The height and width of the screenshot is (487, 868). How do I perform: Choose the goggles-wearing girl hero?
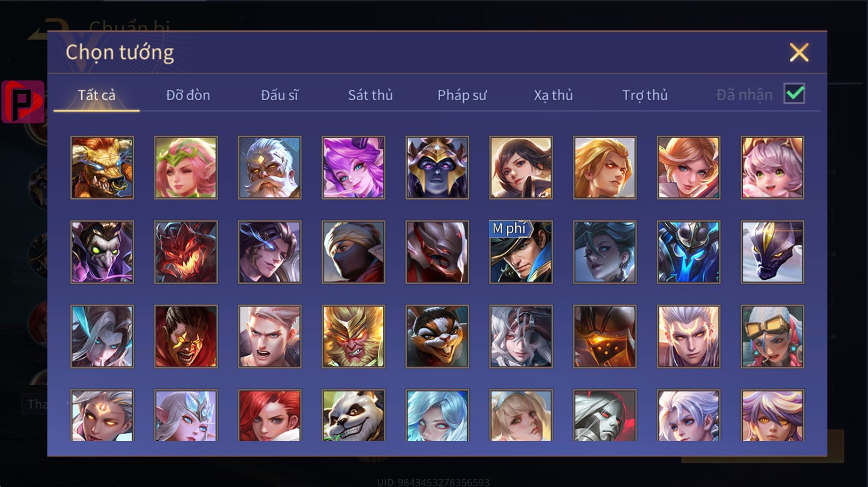[773, 337]
